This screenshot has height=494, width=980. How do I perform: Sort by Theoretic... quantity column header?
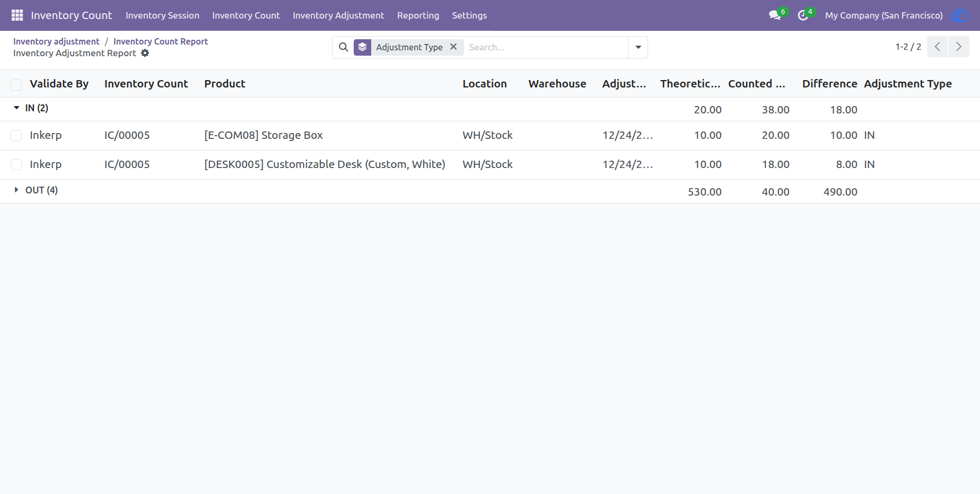pos(690,84)
